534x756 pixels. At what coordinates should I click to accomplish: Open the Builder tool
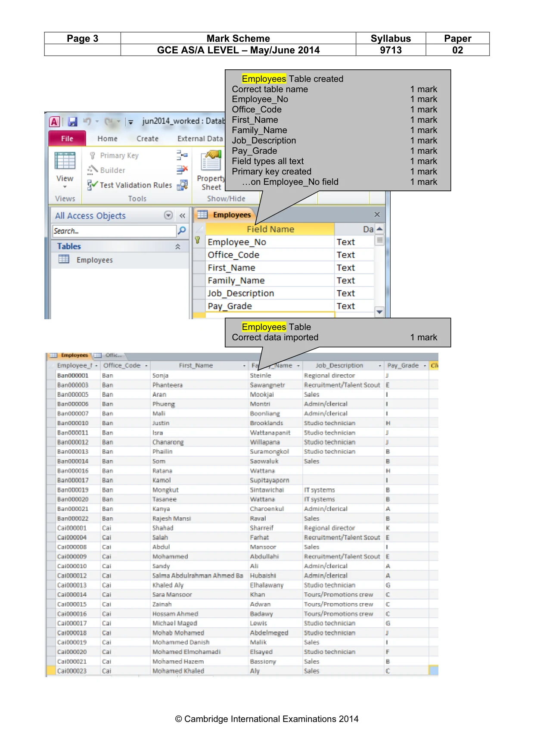[106, 170]
